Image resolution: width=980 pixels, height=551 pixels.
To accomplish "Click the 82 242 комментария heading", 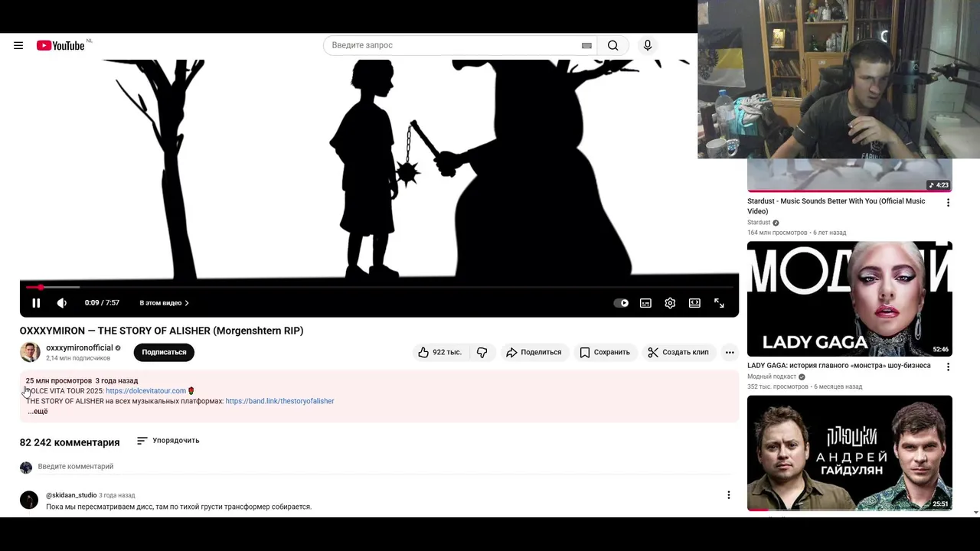I will [x=70, y=442].
